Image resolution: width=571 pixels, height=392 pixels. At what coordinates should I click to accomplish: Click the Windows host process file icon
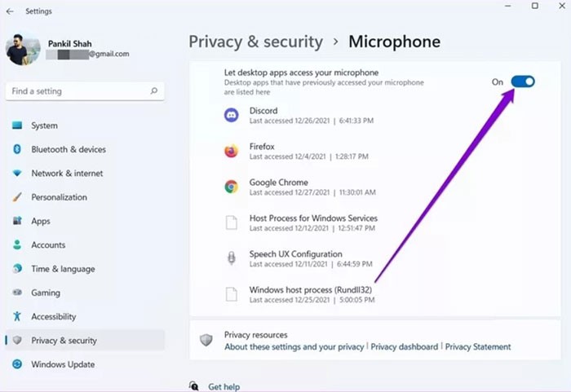[x=231, y=294]
